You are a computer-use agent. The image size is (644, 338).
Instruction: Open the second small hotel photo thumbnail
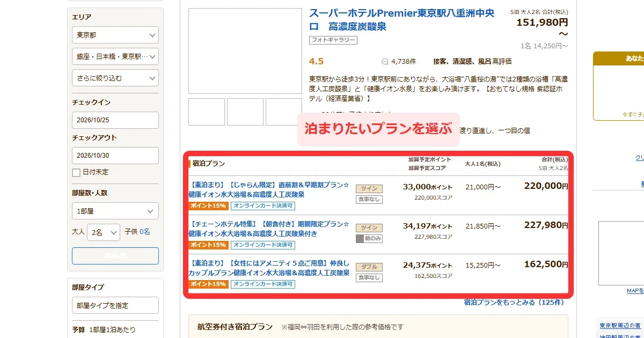[x=245, y=112]
